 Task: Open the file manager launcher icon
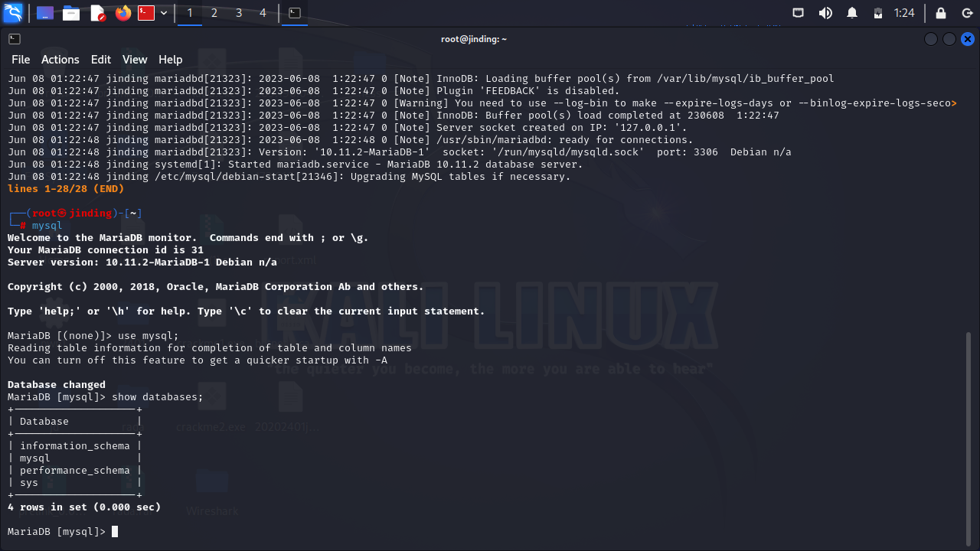[71, 13]
